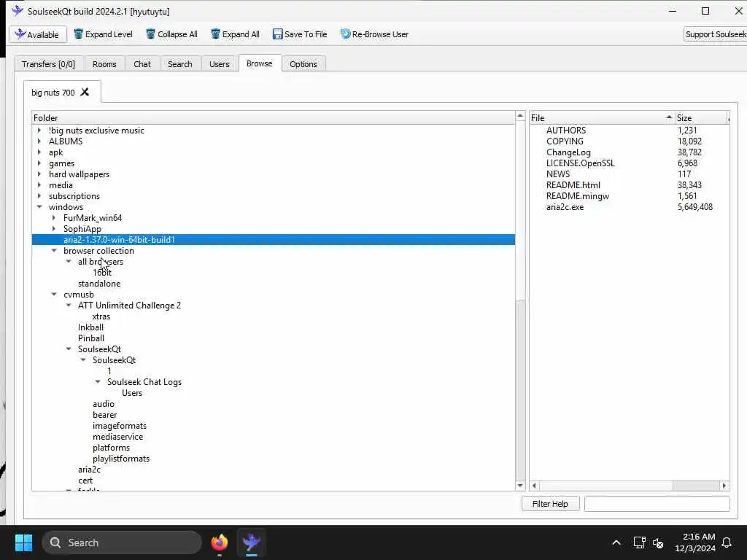Click into the filter text field
The height and width of the screenshot is (560, 747).
[657, 504]
